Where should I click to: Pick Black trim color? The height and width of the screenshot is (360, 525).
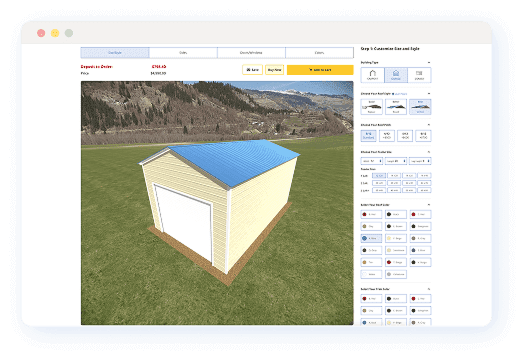[396, 299]
